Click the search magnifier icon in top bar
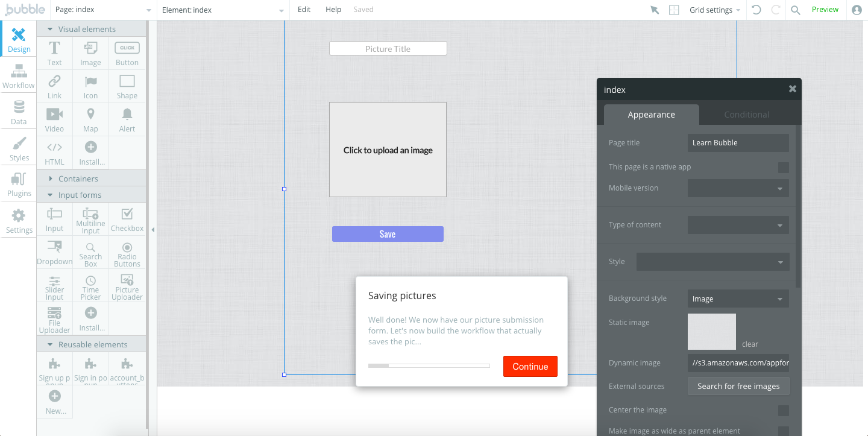Viewport: 868px width, 436px height. pyautogui.click(x=795, y=10)
